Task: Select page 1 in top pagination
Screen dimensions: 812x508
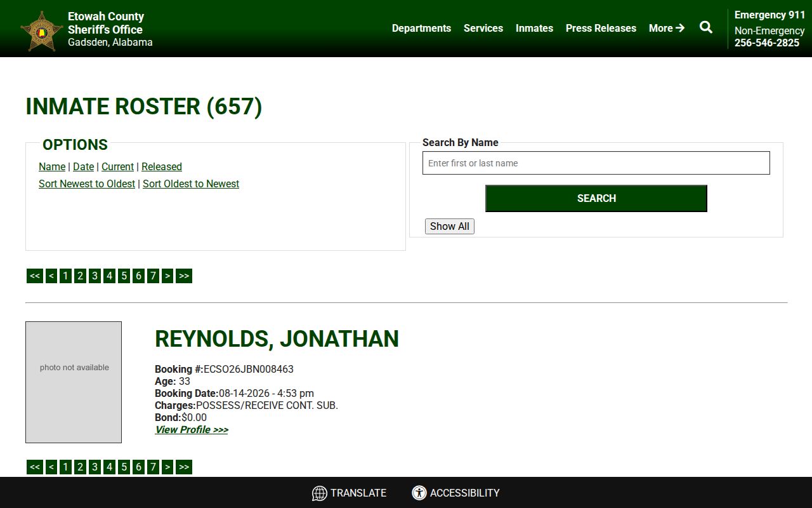Action: [65, 276]
